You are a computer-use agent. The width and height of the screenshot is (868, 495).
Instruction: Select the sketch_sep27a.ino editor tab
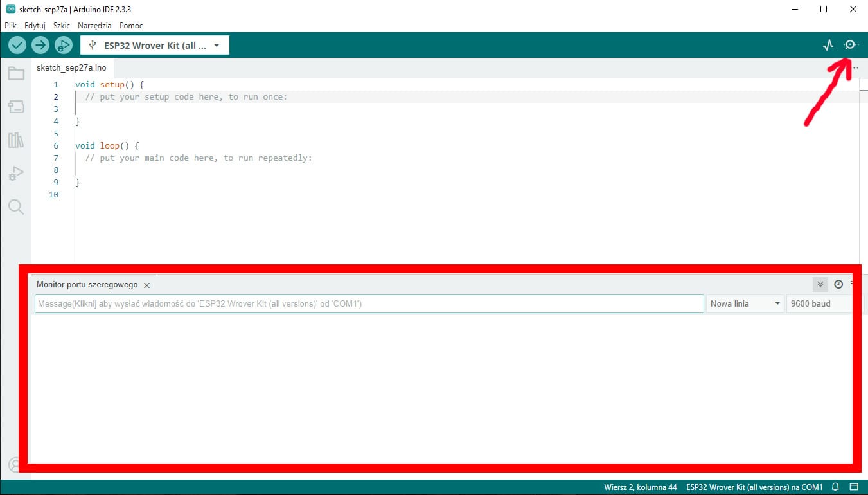coord(71,67)
